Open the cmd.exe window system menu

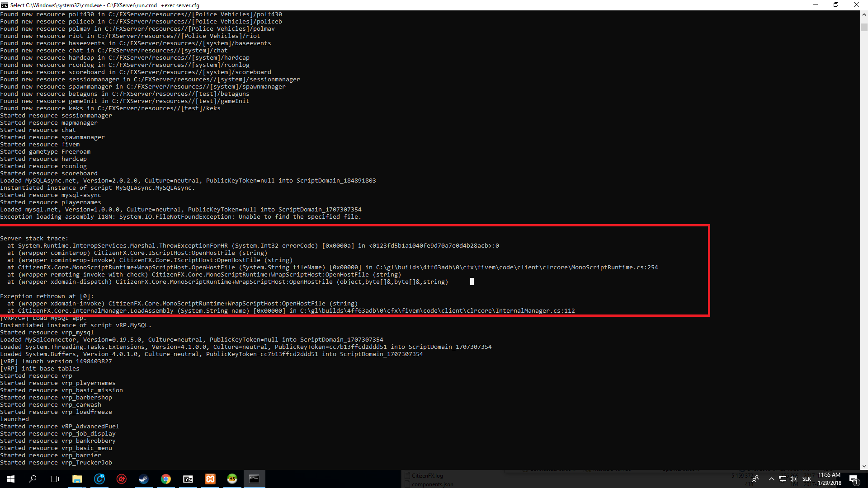click(x=4, y=5)
